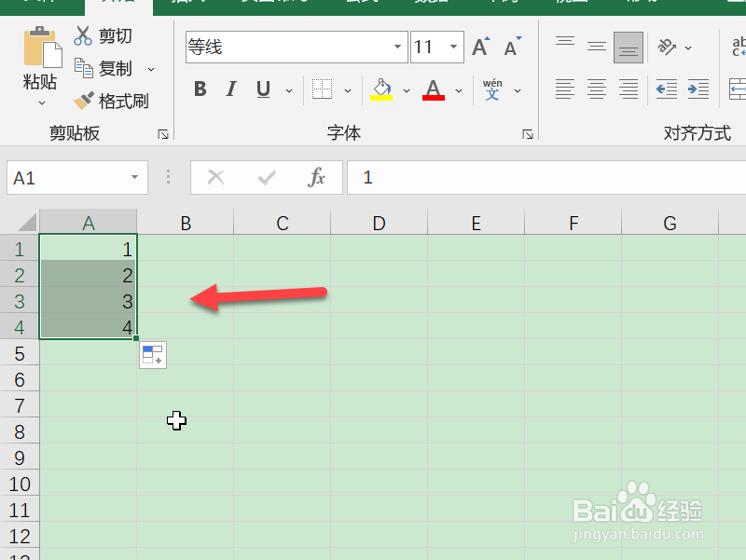
Task: Open the Auto Fill Options button
Action: coord(153,355)
